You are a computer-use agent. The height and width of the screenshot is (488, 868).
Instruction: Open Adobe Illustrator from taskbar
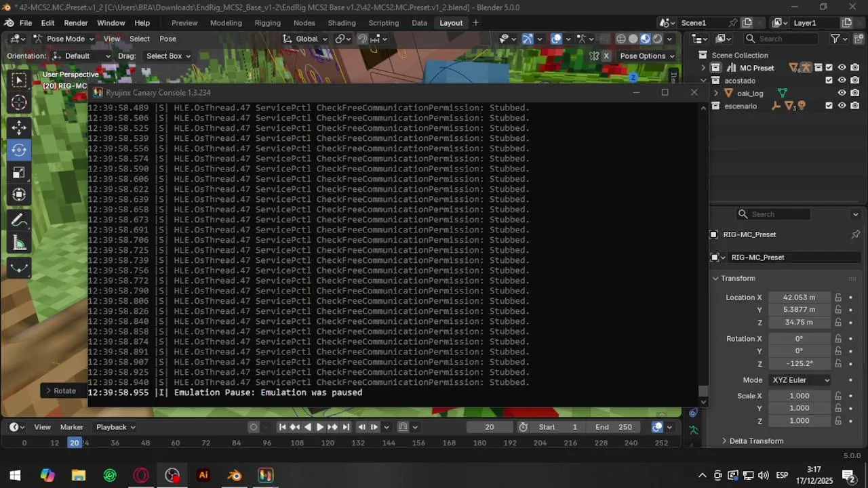click(203, 475)
